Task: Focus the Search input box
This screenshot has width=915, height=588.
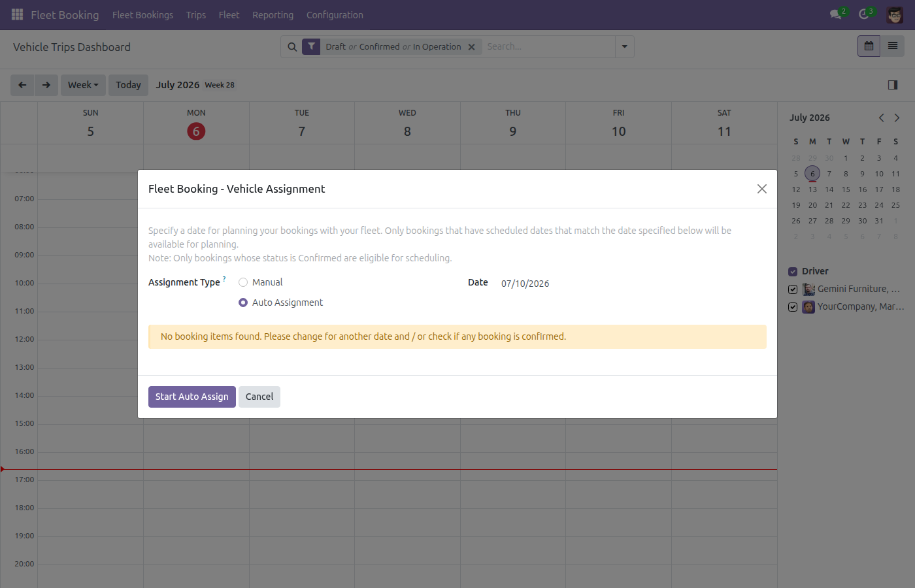Action: coord(548,46)
